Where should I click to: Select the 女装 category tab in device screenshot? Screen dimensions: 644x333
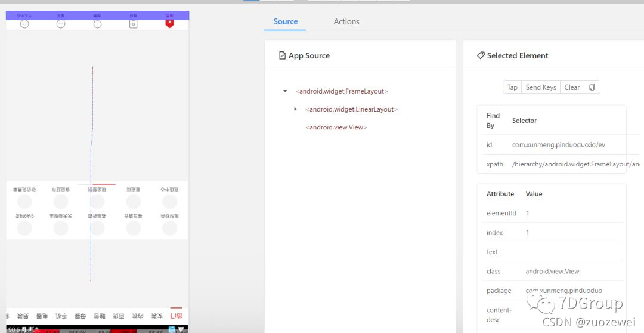pyautogui.click(x=157, y=316)
